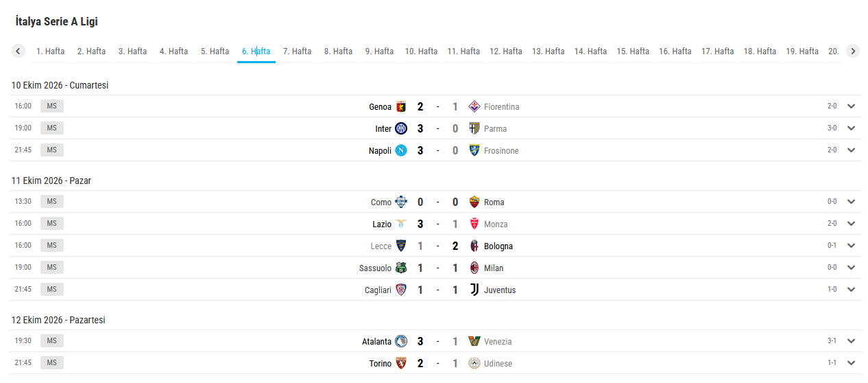Show earlier weeks with left arrow
Screen dimensions: 868x383
[19, 51]
